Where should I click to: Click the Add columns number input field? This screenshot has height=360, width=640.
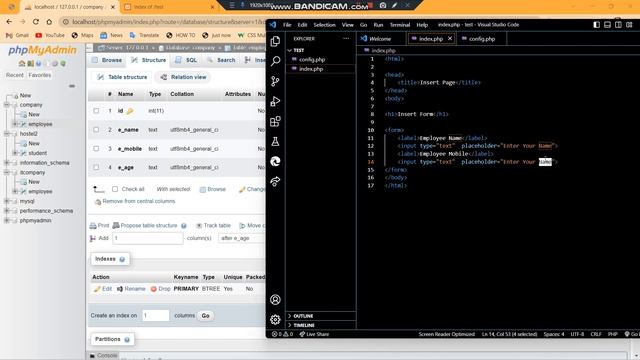click(x=148, y=238)
